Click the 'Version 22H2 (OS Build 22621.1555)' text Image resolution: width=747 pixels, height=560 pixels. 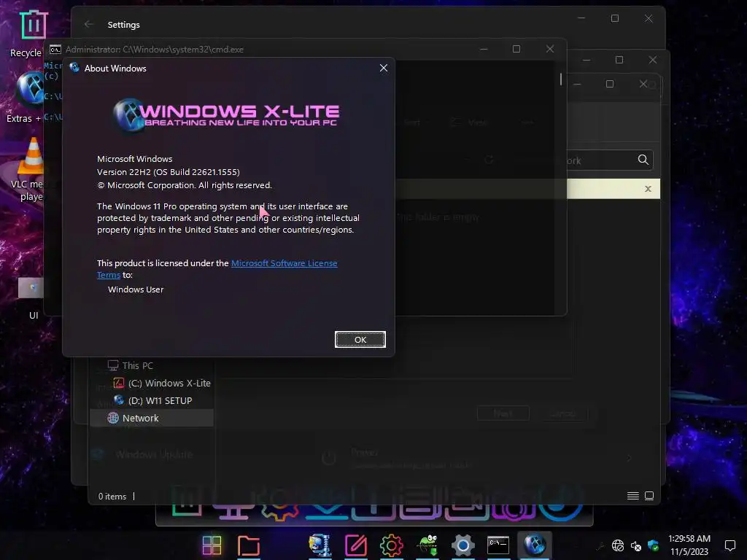pos(169,172)
